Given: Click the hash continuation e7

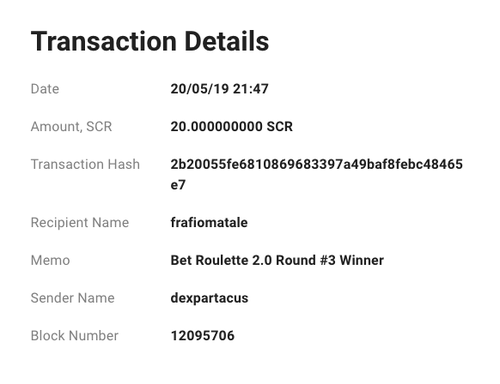Looking at the screenshot, I should pos(178,185).
